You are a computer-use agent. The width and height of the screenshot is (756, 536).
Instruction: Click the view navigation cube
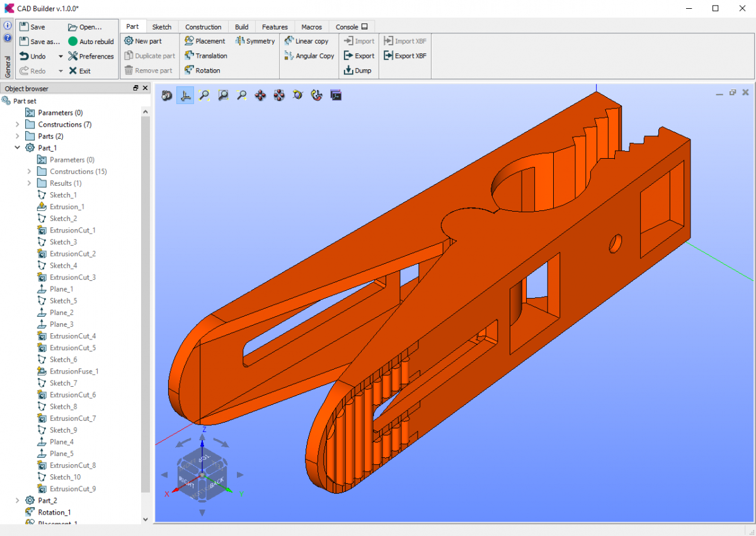click(x=202, y=475)
